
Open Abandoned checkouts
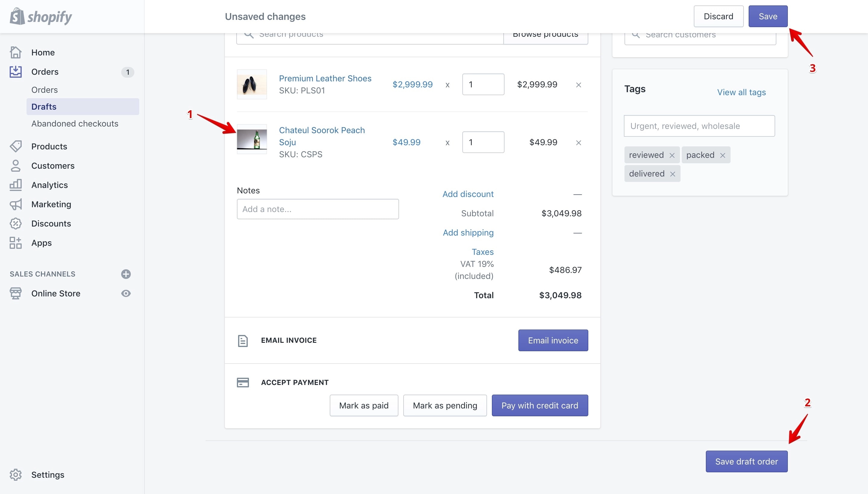pos(75,123)
